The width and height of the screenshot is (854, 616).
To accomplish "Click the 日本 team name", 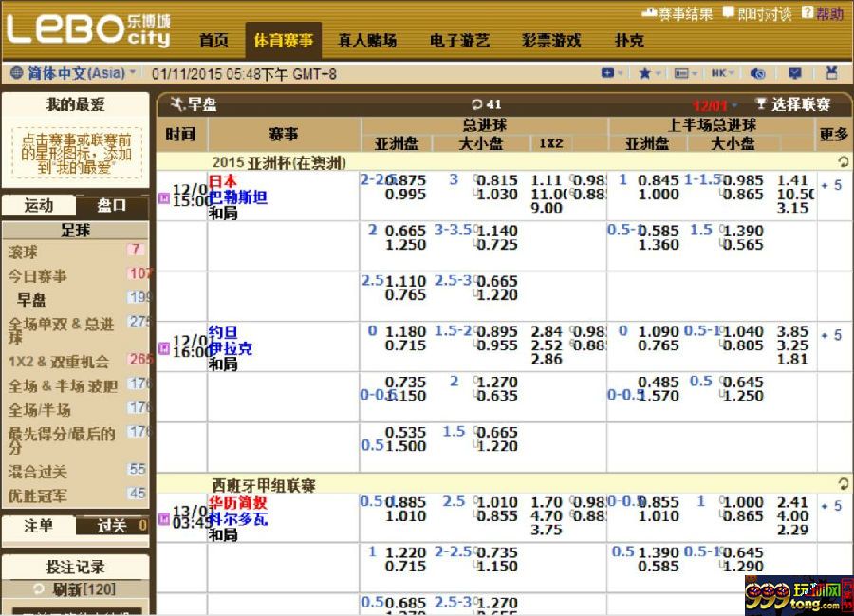I will pyautogui.click(x=223, y=181).
